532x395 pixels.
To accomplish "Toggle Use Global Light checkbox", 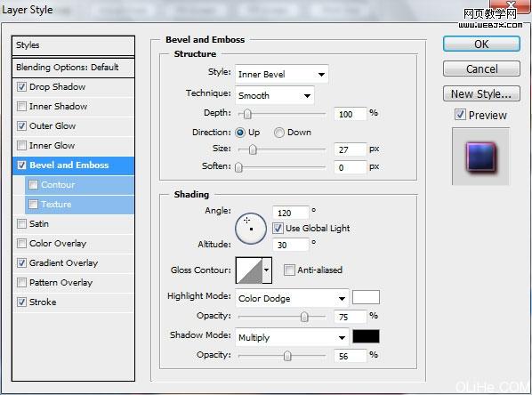I will [278, 228].
